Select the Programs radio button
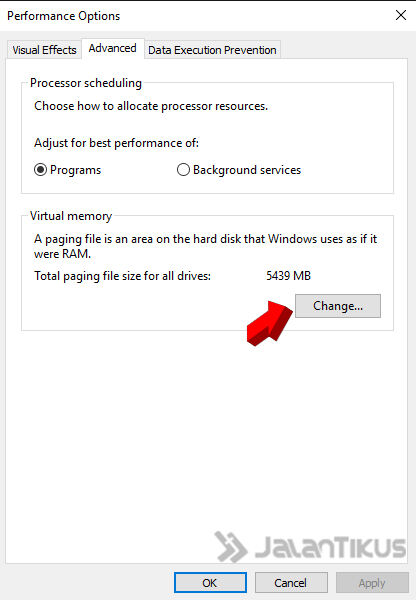416x600 pixels. click(67, 170)
